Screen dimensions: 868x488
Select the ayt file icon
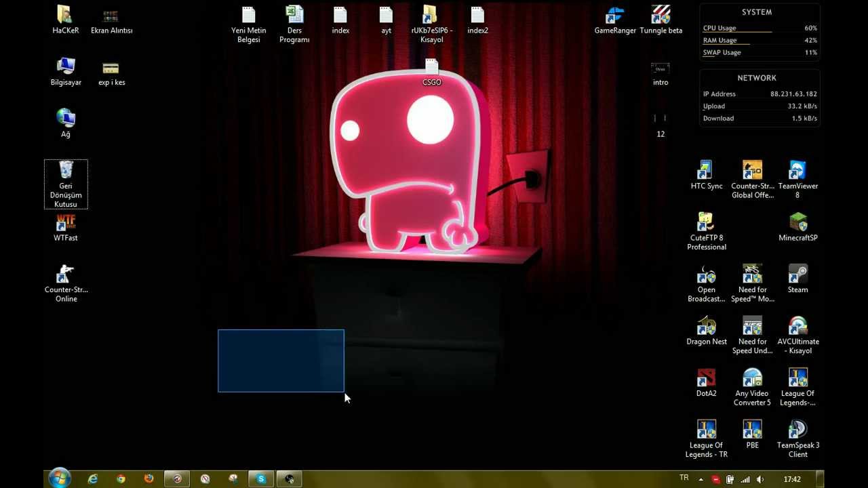(386, 20)
